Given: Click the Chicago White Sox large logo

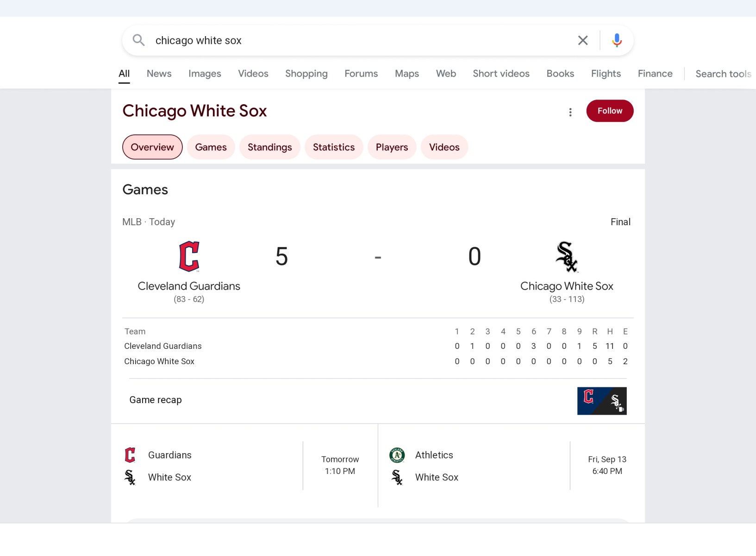Looking at the screenshot, I should click(566, 256).
